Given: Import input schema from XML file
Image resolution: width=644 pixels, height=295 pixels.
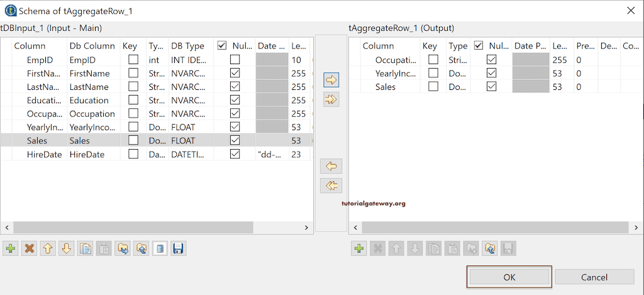Looking at the screenshot, I should tap(123, 248).
